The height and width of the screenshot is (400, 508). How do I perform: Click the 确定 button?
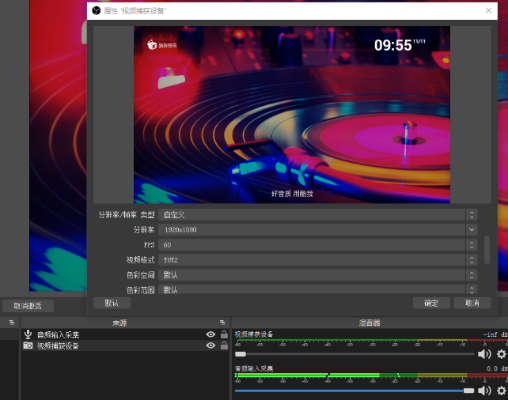pyautogui.click(x=431, y=303)
